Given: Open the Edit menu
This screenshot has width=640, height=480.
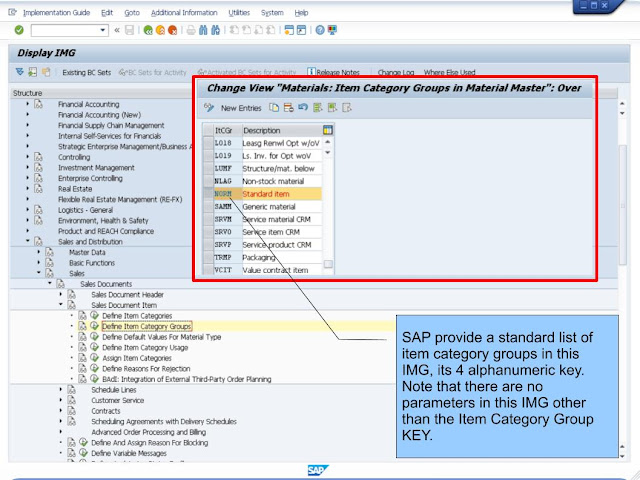Looking at the screenshot, I should tap(107, 13).
